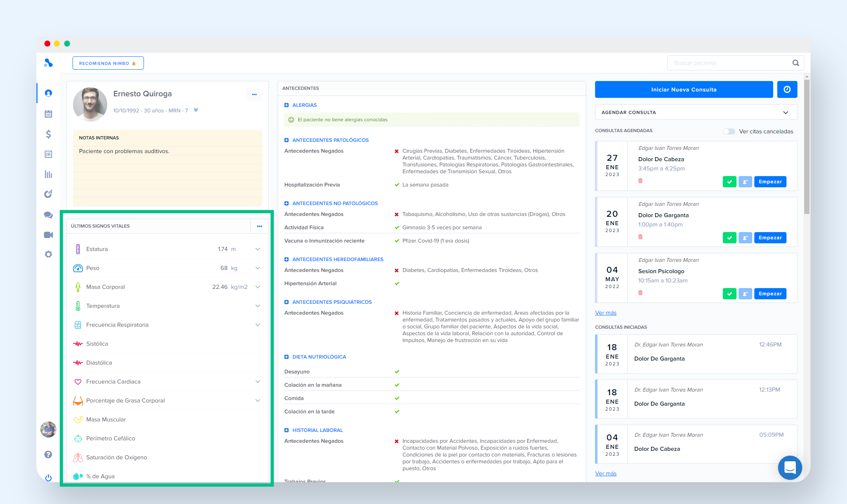This screenshot has width=847, height=504.
Task: Open the chat messages icon in the sidebar
Action: [x=48, y=215]
